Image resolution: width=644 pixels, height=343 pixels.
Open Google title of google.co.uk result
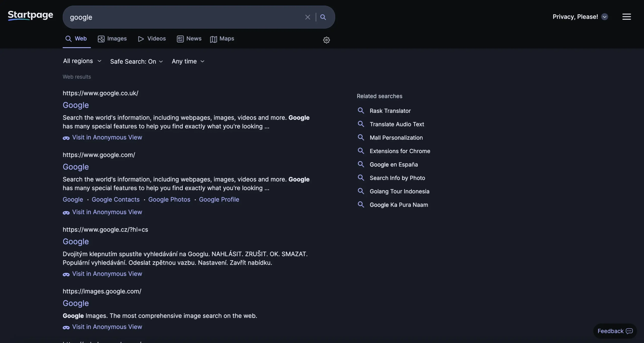tap(76, 105)
